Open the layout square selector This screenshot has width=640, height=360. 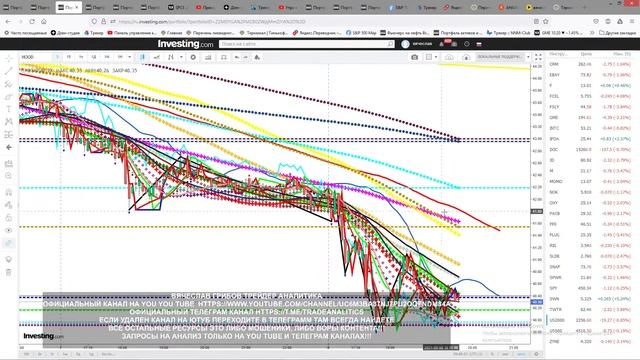(x=429, y=57)
